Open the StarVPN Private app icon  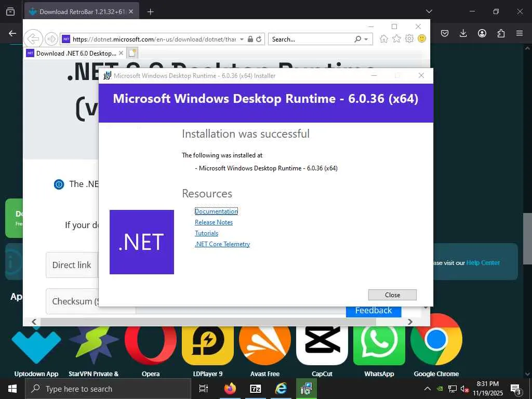pos(94,344)
